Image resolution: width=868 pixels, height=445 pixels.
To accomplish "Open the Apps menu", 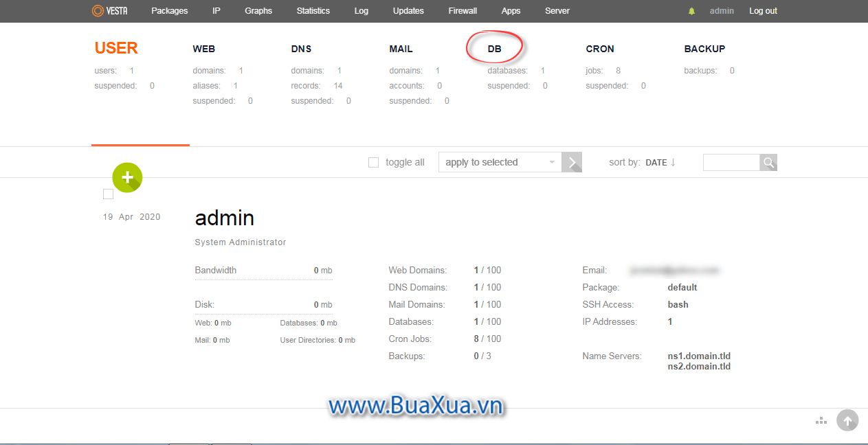I will coord(511,11).
